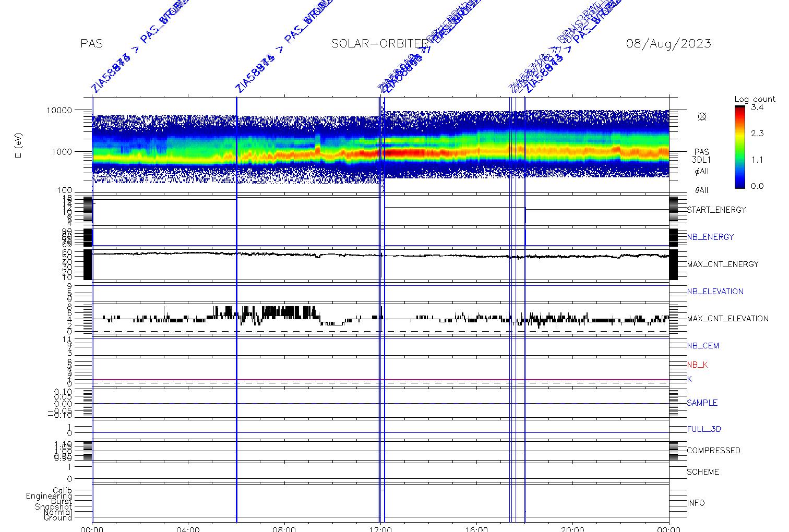This screenshot has height=532, width=789.
Task: Click the Log count color bar
Action: pos(740,147)
